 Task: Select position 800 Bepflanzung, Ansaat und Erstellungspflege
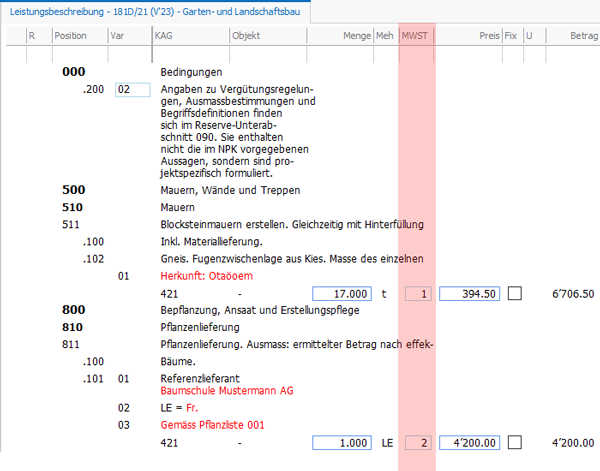point(210,310)
